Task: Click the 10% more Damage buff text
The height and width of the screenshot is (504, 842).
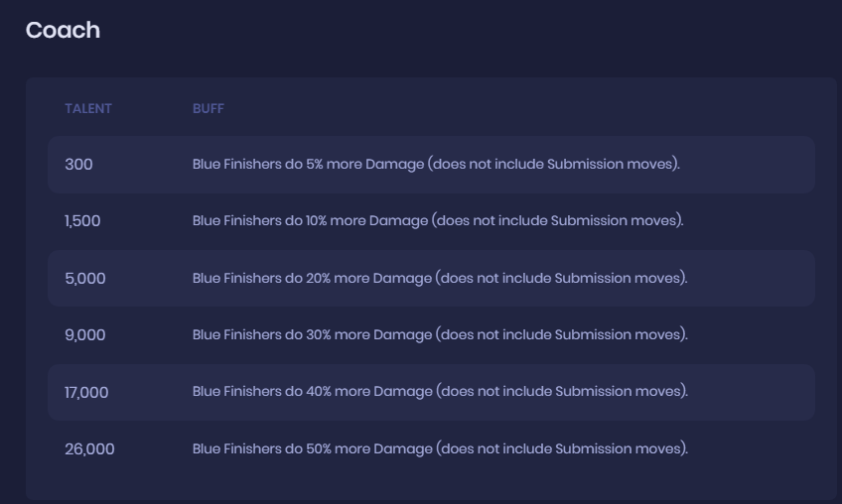Action: click(438, 221)
